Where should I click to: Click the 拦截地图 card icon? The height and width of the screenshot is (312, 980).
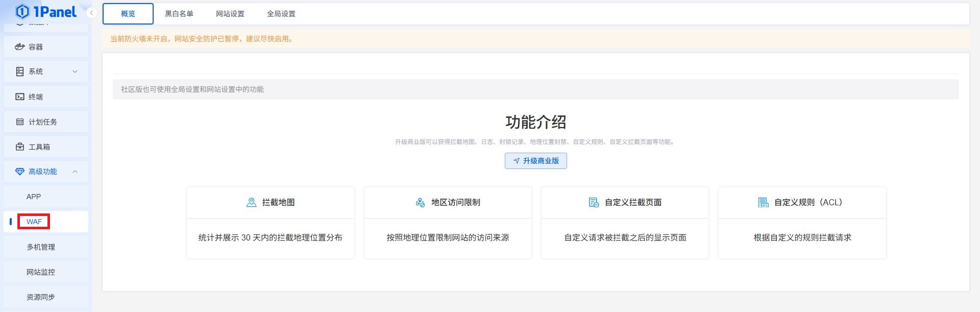(x=251, y=202)
